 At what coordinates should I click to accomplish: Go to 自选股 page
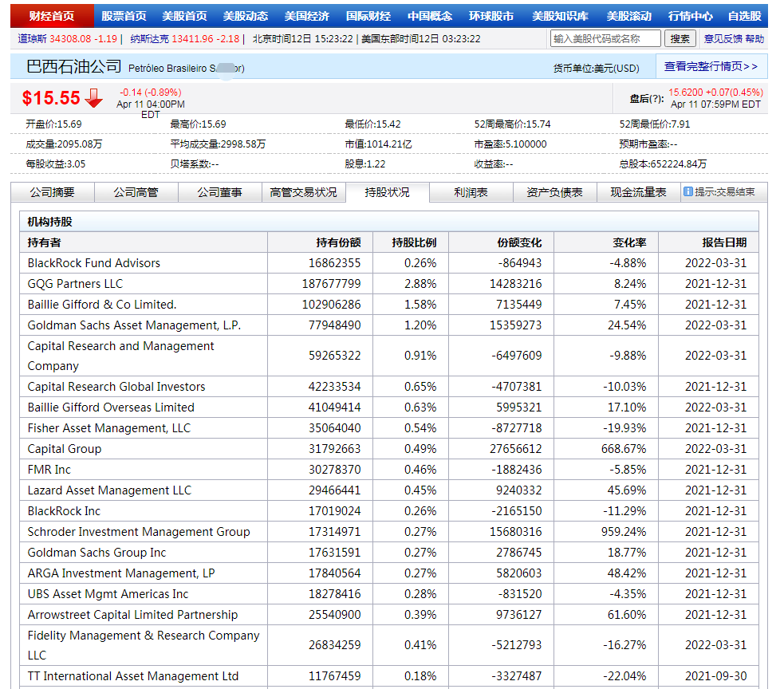(745, 16)
